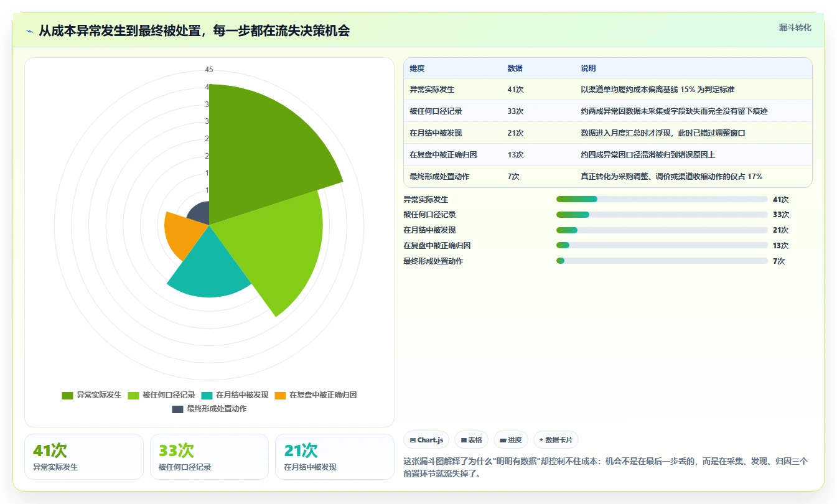Select the 被任何口径记录 table row label

click(436, 111)
